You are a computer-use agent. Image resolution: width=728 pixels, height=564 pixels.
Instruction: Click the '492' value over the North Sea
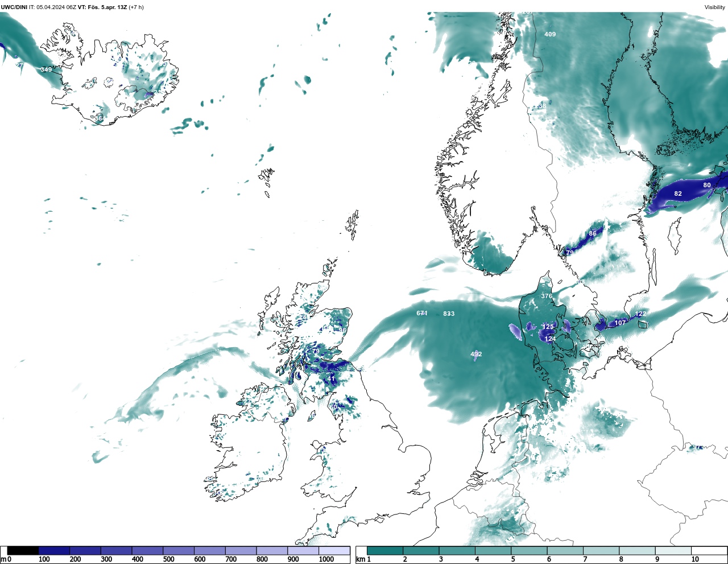pos(476,354)
